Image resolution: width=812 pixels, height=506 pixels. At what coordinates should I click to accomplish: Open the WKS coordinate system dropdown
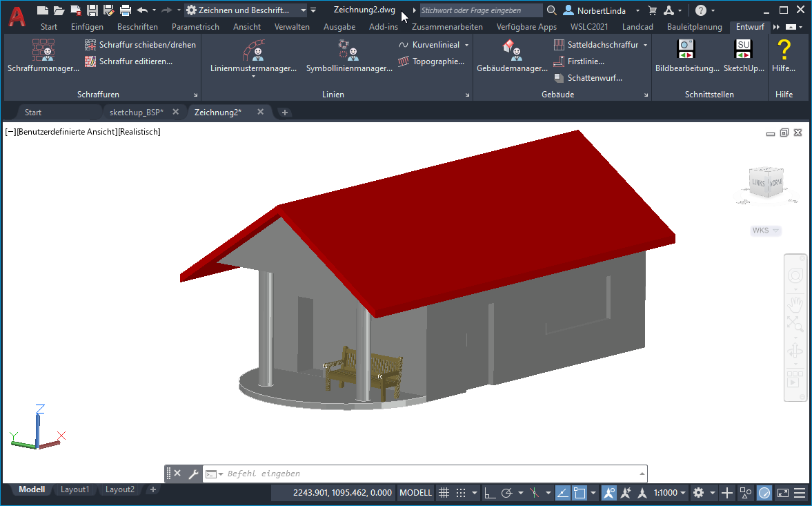coord(765,231)
